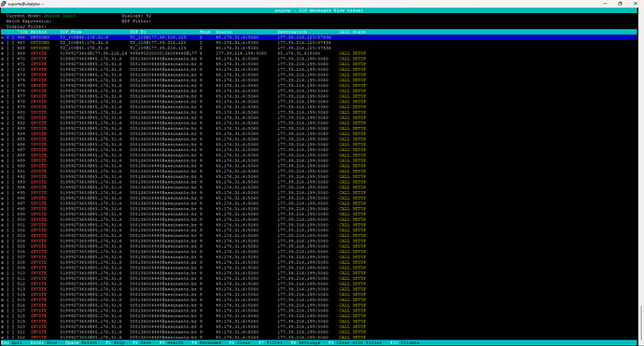
Task: Tick the selection box of row 500
Action: click(10, 219)
